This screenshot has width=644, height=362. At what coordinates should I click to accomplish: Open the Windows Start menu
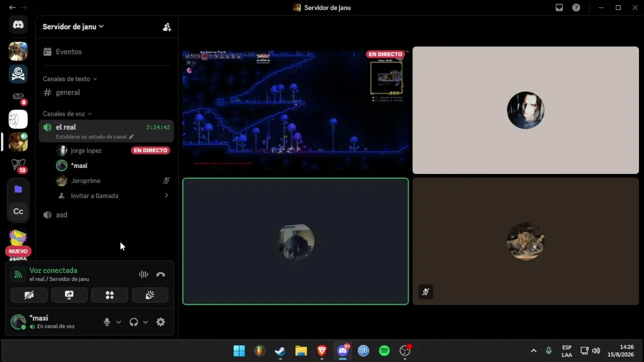click(x=239, y=351)
